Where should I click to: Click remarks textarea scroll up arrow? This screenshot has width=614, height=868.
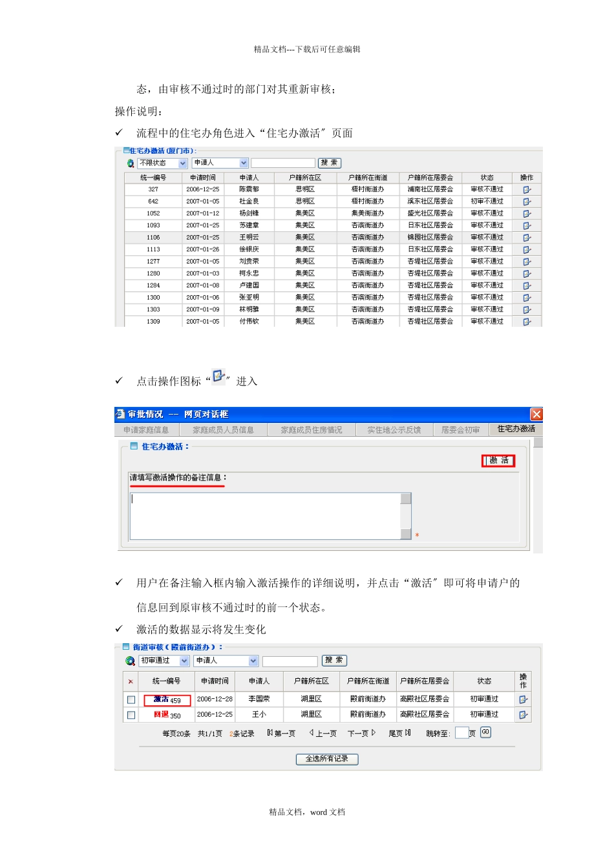tap(406, 498)
